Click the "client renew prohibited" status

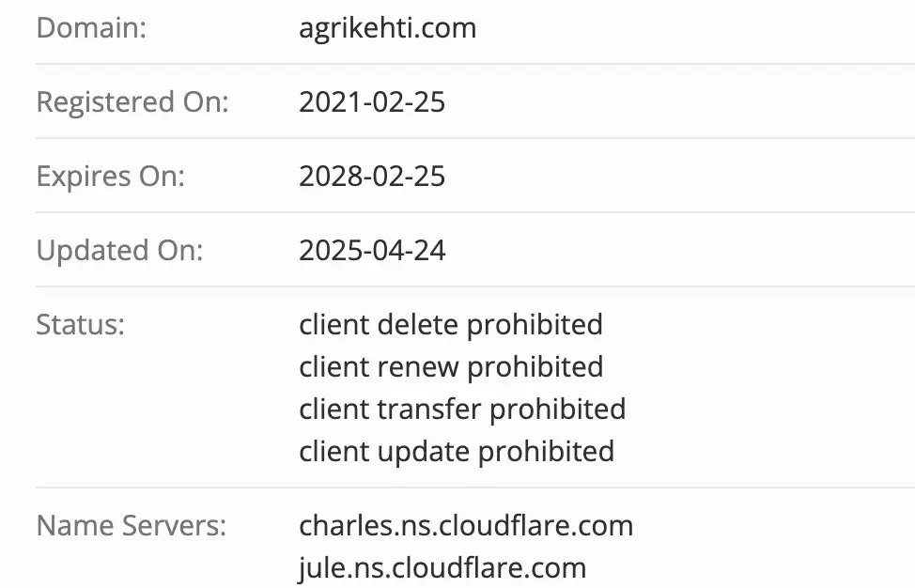[x=451, y=366]
